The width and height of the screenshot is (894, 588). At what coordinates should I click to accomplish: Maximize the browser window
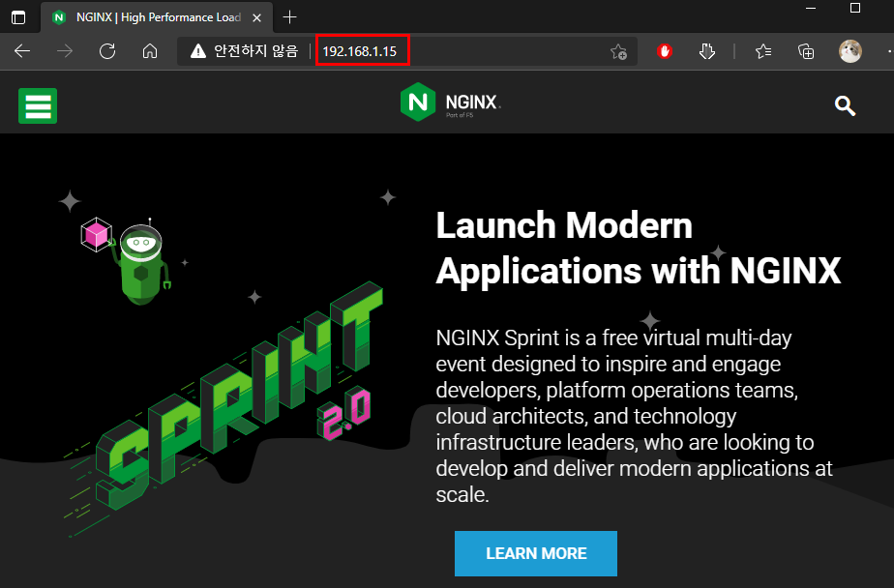click(x=854, y=8)
